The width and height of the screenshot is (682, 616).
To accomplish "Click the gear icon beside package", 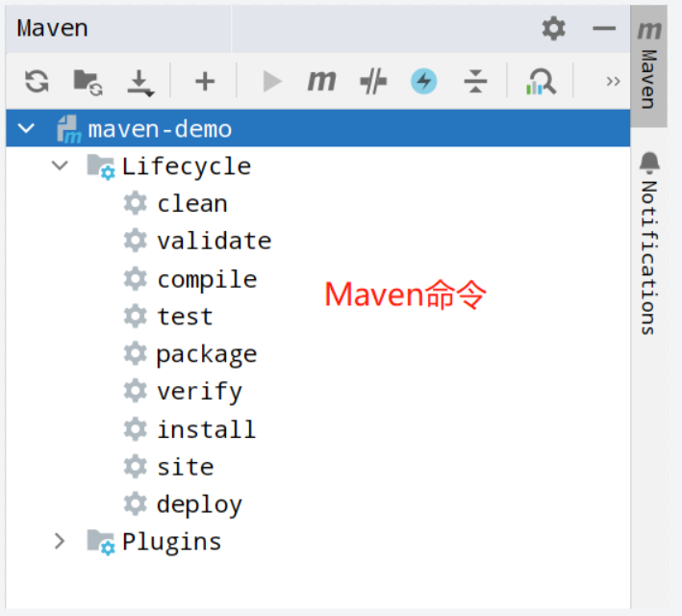I will [136, 353].
